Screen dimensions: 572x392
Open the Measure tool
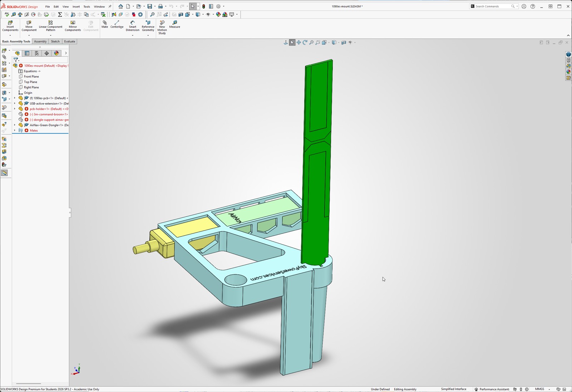[174, 24]
